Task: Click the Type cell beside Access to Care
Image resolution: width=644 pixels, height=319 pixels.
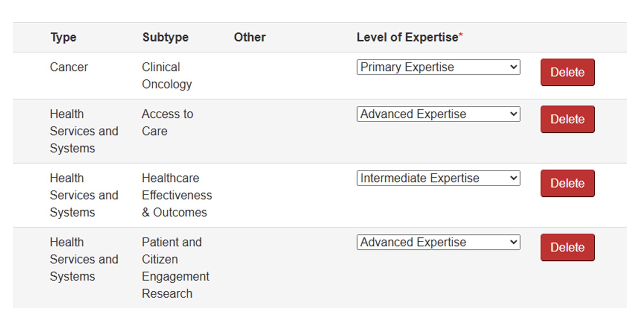Action: 84,131
